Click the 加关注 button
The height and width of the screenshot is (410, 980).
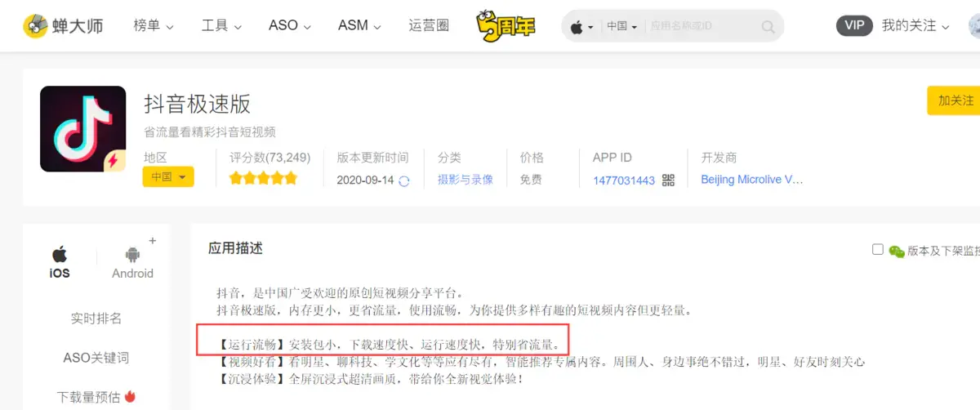(x=954, y=100)
